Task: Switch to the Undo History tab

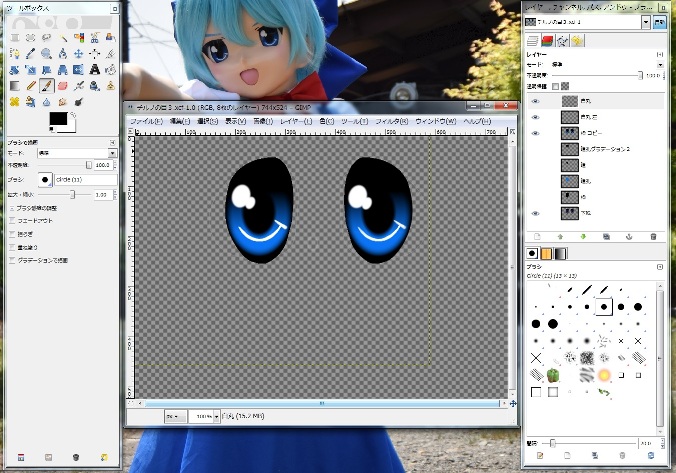Action: coord(578,41)
